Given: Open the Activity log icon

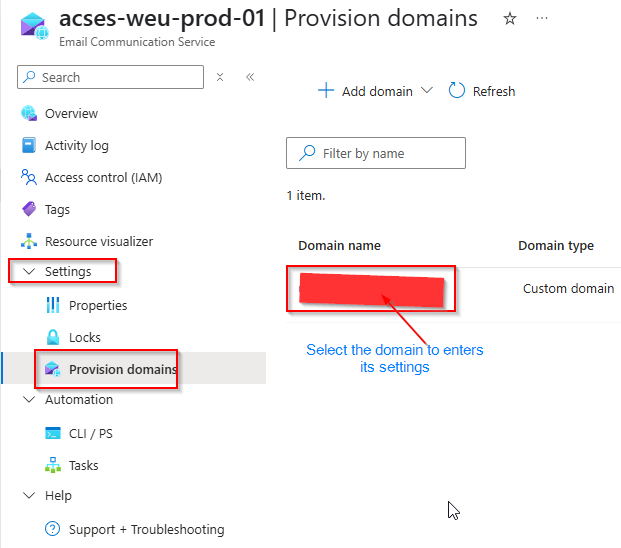Looking at the screenshot, I should 29,146.
